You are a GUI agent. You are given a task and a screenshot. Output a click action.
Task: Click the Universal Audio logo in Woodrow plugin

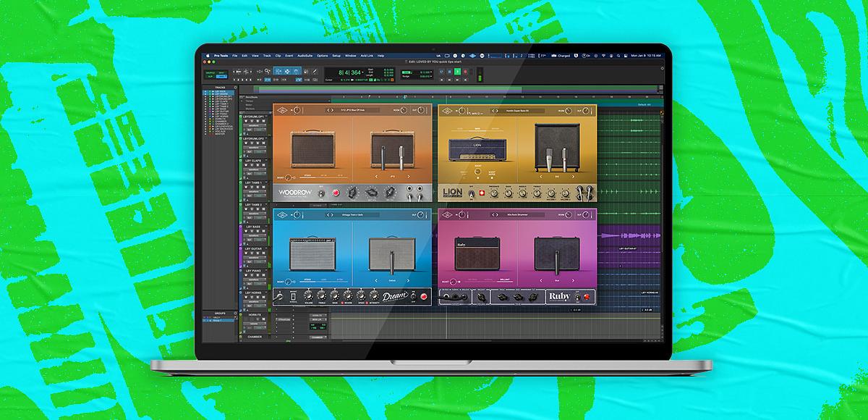(x=282, y=110)
